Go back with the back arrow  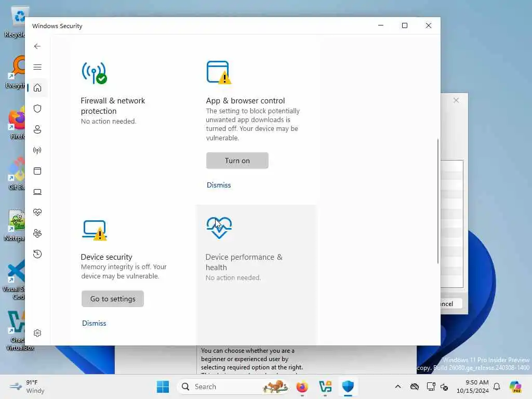click(x=37, y=46)
